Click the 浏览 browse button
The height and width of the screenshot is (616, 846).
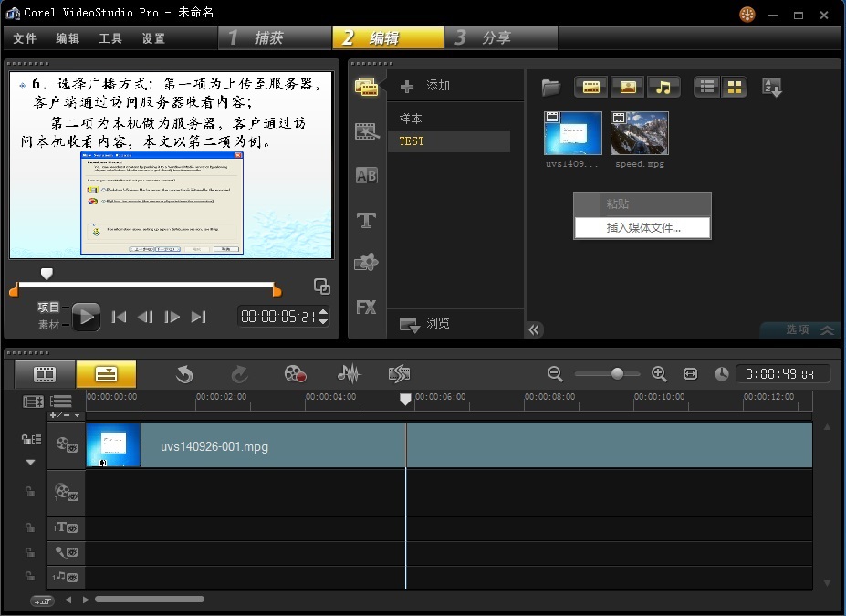point(427,323)
